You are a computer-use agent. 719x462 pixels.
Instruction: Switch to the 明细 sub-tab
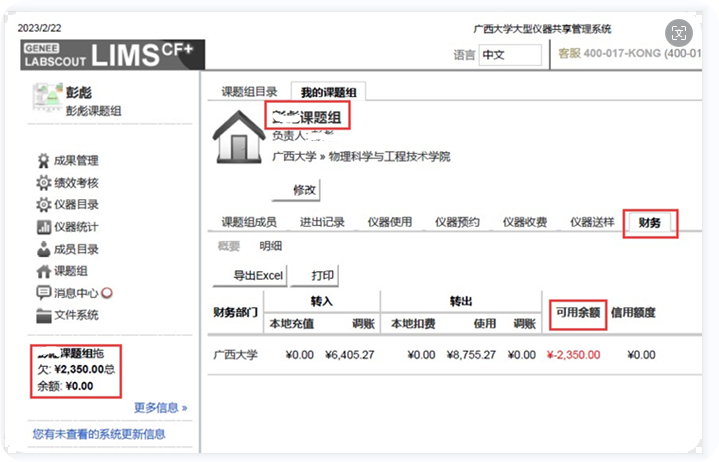tap(270, 246)
